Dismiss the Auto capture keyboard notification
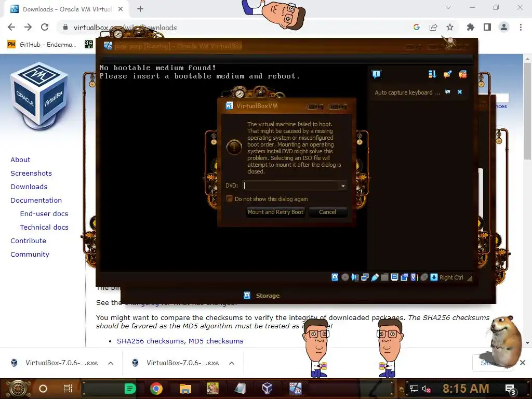This screenshot has height=399, width=532. (x=460, y=92)
